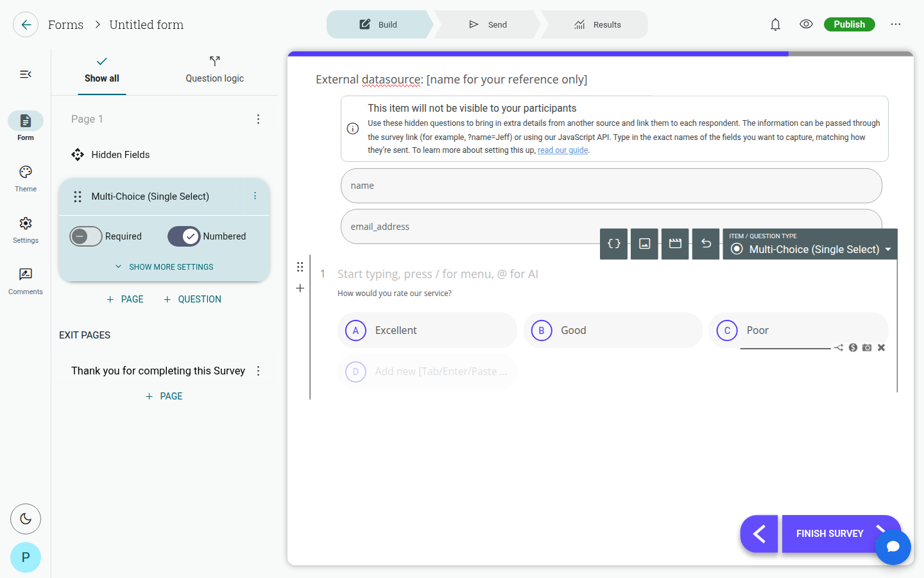Open the insert image toolbar icon
This screenshot has height=578, width=924.
point(644,243)
